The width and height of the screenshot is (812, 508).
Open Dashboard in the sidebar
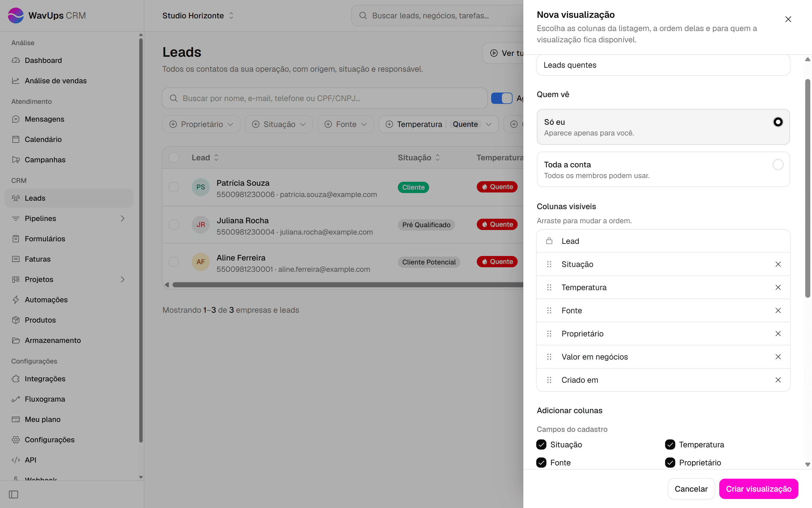pos(69,60)
